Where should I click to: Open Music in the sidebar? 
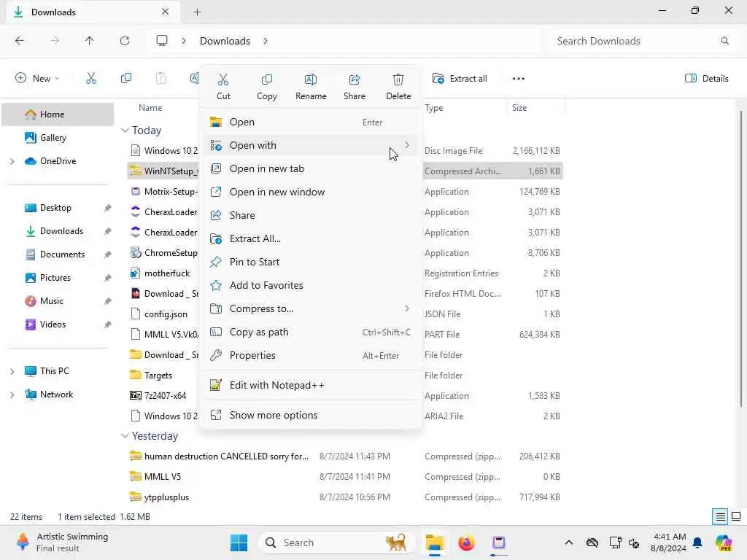coord(58,301)
